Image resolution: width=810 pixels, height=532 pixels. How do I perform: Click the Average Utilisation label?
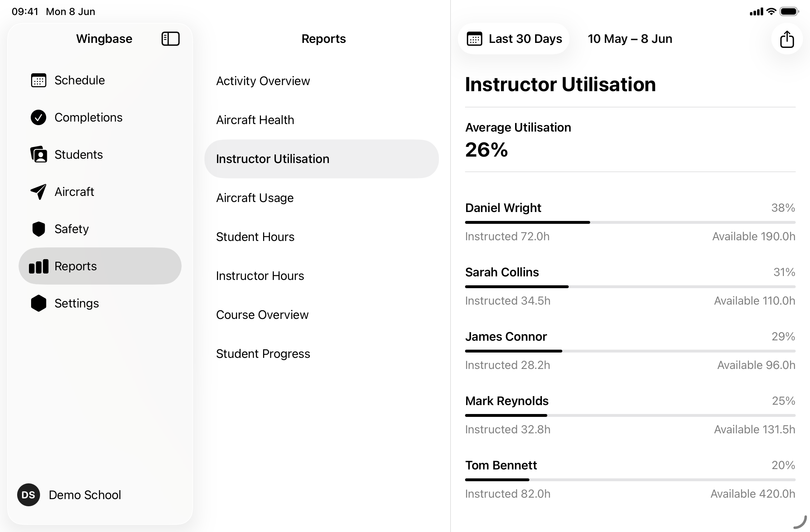pos(518,127)
